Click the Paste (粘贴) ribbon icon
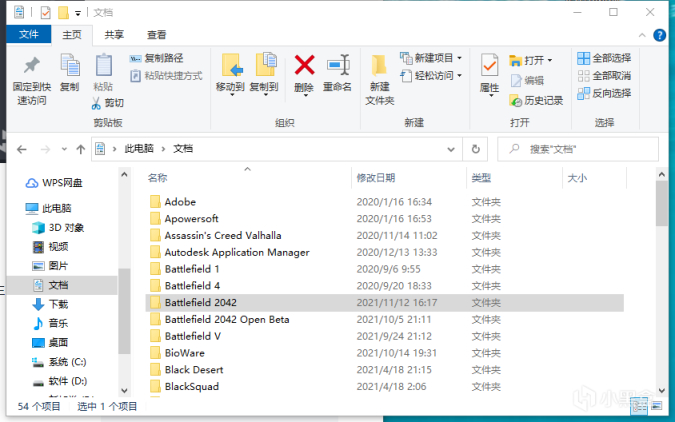The width and height of the screenshot is (675, 422). [103, 65]
